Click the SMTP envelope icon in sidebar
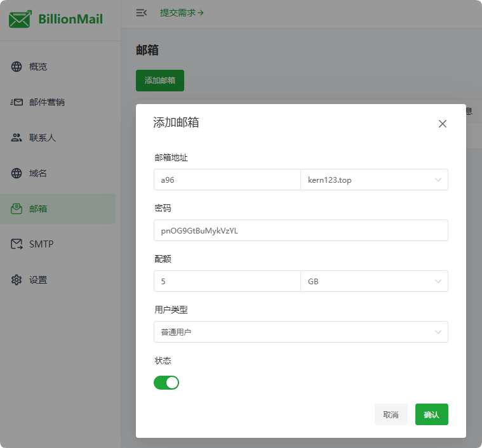Viewport: 482px width, 448px height. pyautogui.click(x=17, y=244)
